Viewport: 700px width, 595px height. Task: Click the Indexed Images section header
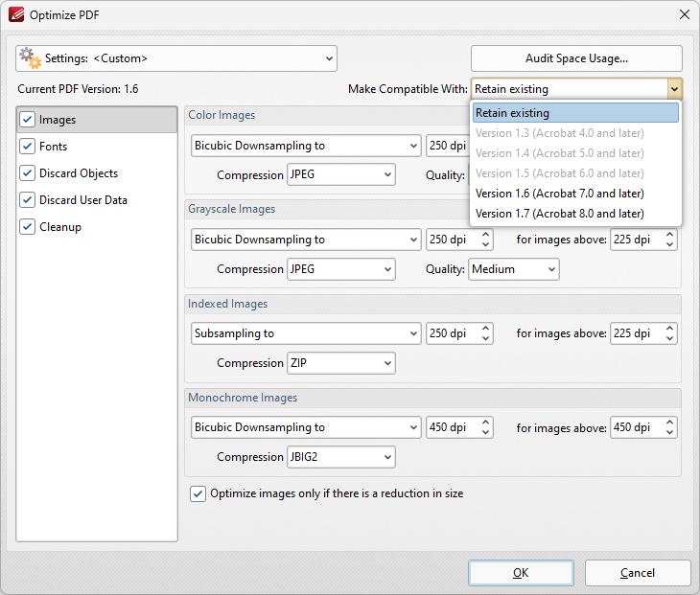227,304
